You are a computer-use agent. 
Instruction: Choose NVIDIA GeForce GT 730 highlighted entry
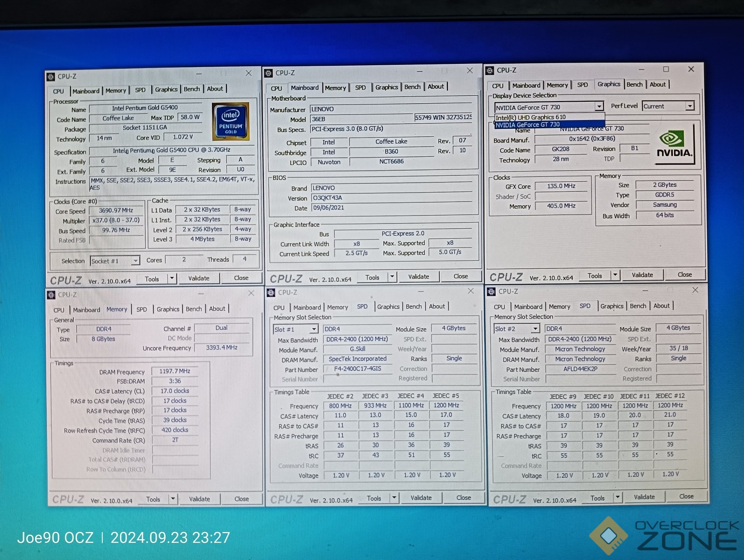click(x=549, y=125)
